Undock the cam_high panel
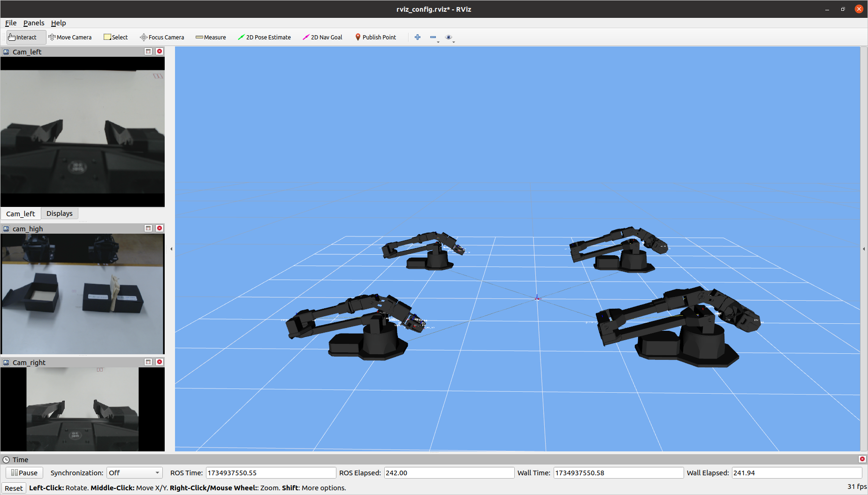 click(x=148, y=228)
